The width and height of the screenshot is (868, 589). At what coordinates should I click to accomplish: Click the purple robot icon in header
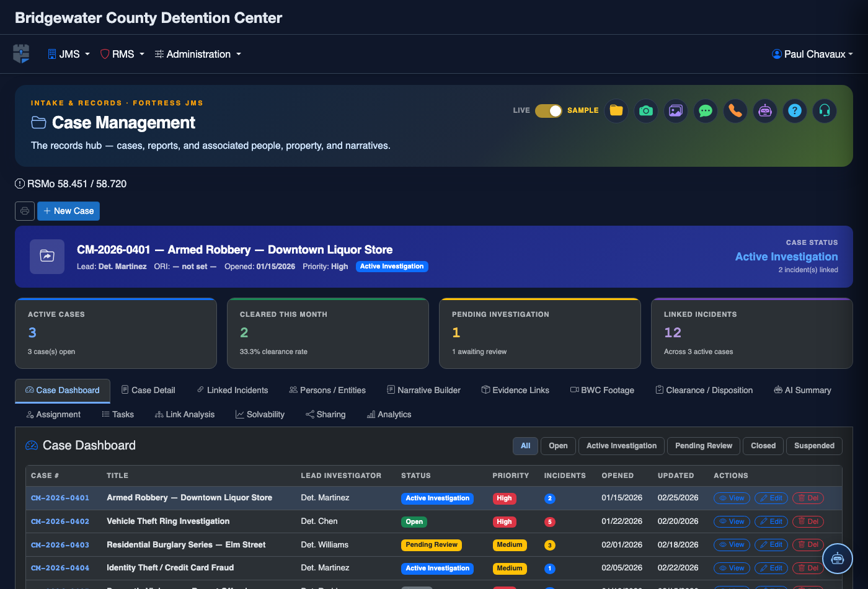pyautogui.click(x=765, y=111)
